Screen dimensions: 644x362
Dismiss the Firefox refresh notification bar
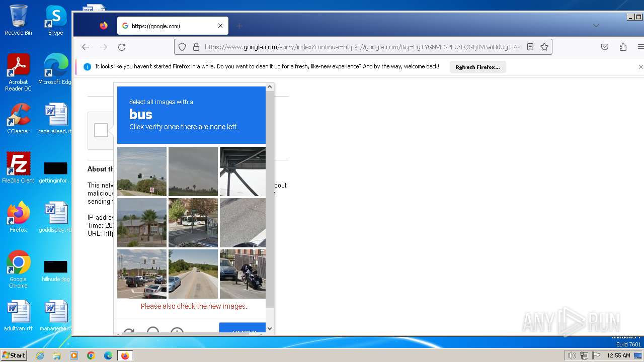[640, 66]
